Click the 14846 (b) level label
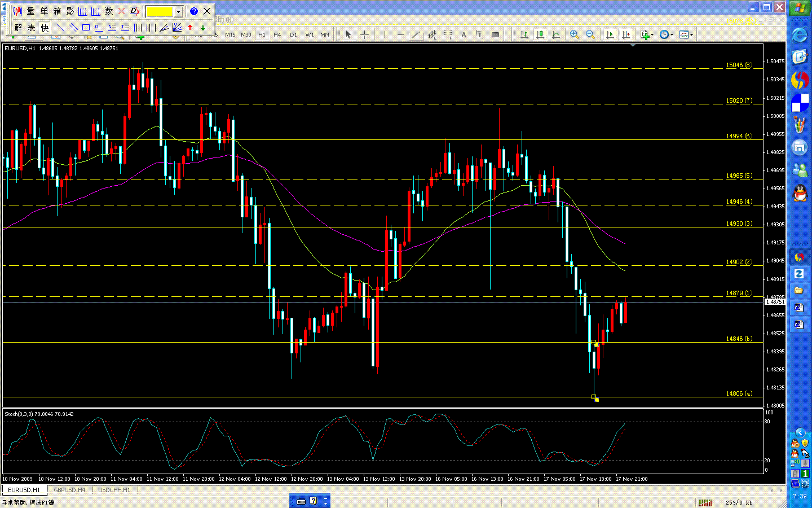 739,339
